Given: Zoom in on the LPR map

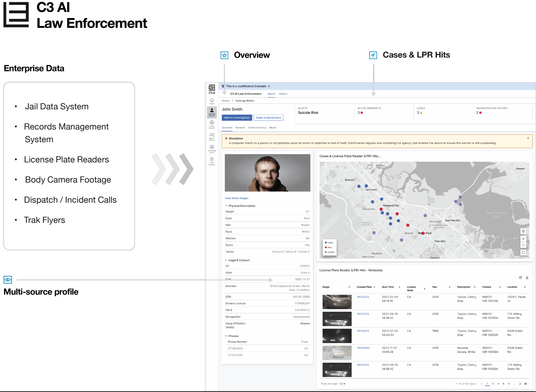Looking at the screenshot, I should [x=523, y=239].
